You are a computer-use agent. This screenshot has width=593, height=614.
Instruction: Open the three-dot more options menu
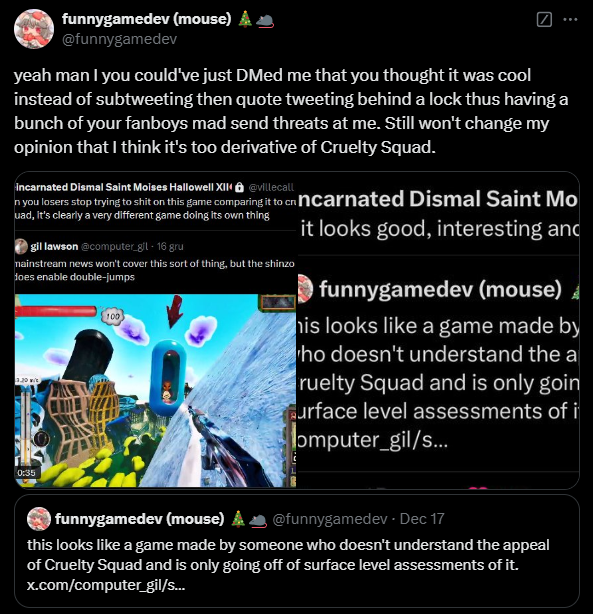[x=570, y=19]
